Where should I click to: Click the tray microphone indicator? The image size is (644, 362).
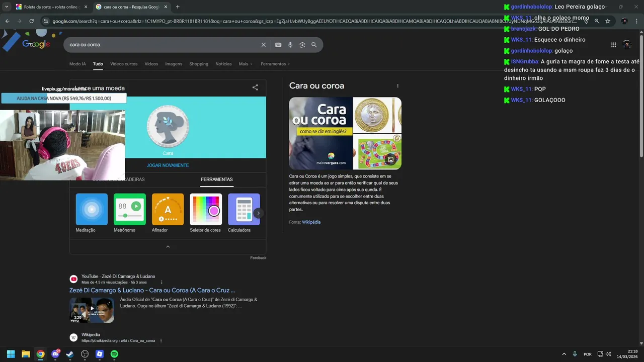tap(575, 354)
